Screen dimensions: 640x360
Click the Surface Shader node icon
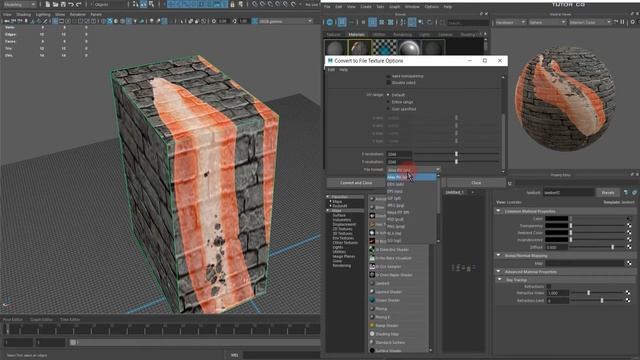(372, 350)
